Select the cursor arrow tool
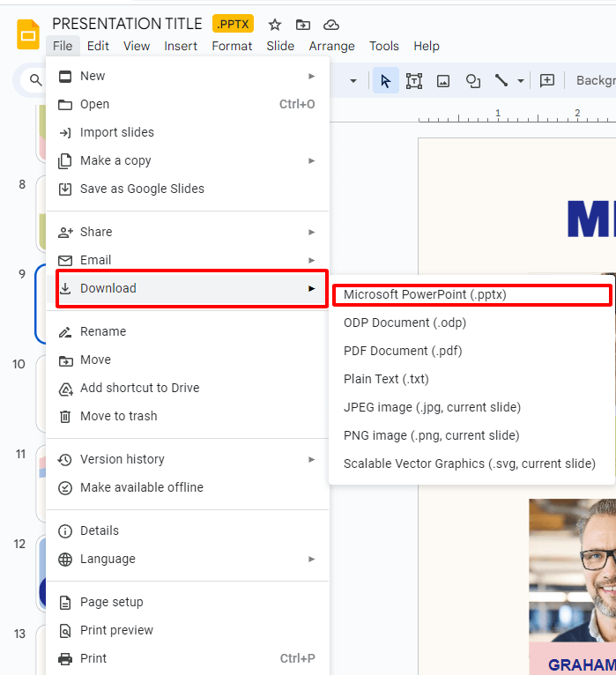The image size is (616, 675). click(x=385, y=80)
